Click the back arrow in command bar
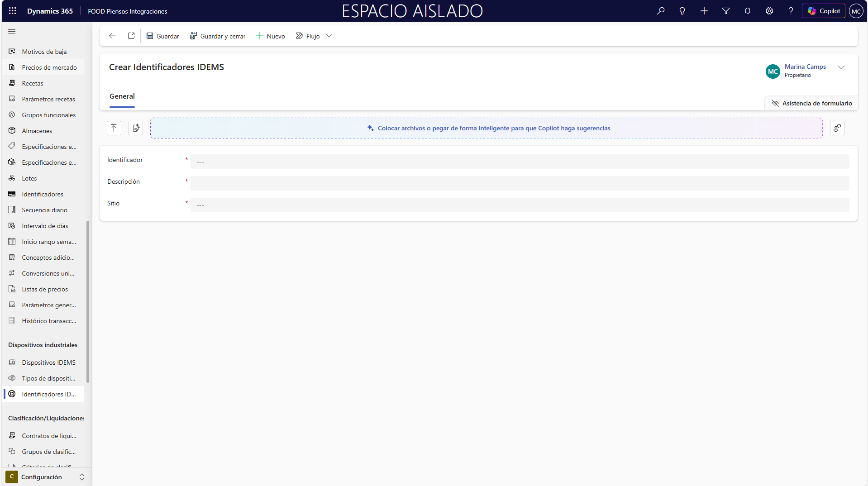868x486 pixels. (x=112, y=36)
